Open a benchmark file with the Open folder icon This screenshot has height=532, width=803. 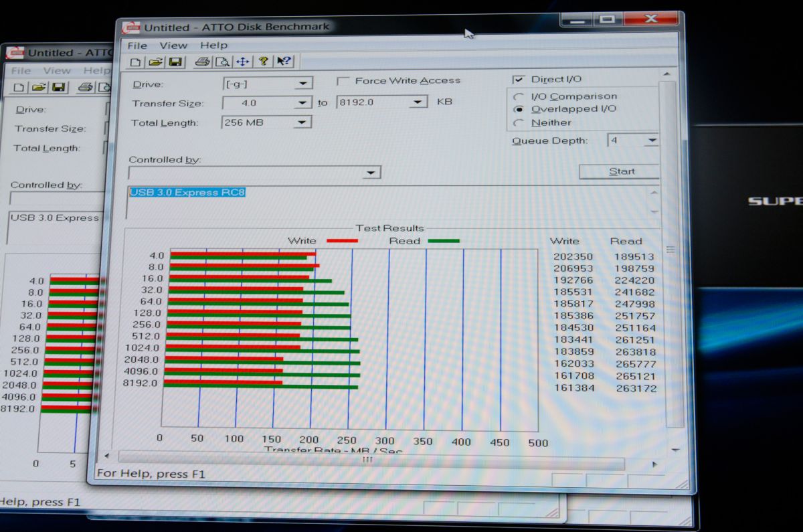click(155, 62)
